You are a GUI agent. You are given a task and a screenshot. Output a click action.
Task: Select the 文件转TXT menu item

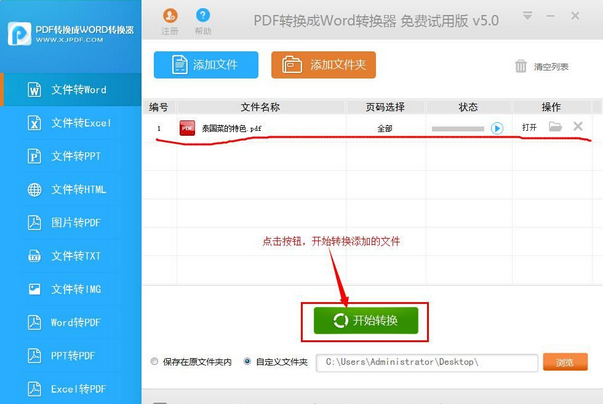click(71, 256)
